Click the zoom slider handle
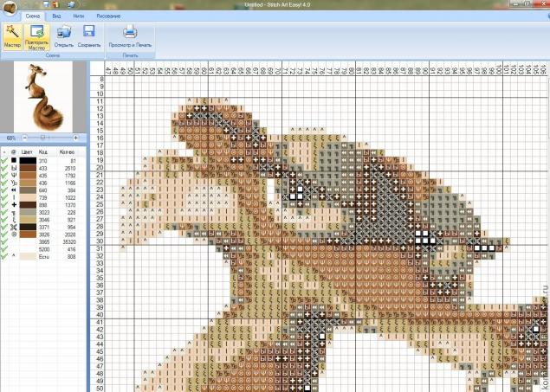Viewport: 550px width, 392px height. (42, 138)
